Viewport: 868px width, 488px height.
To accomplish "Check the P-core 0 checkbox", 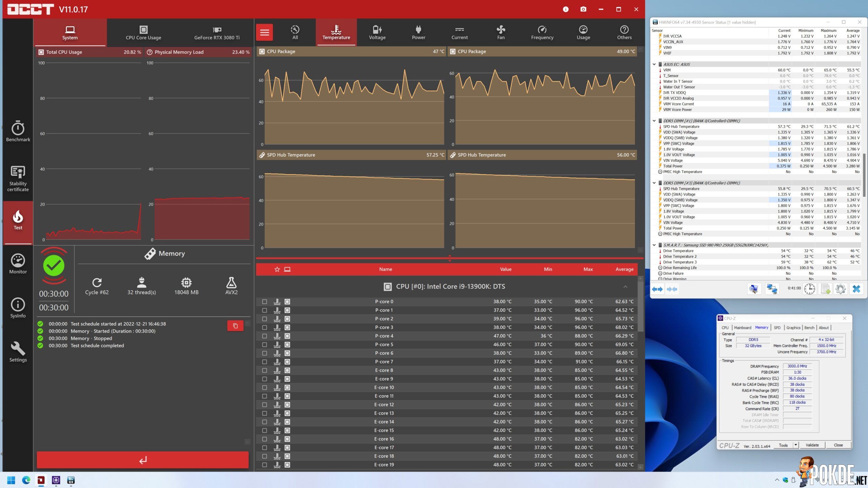I will tap(264, 302).
